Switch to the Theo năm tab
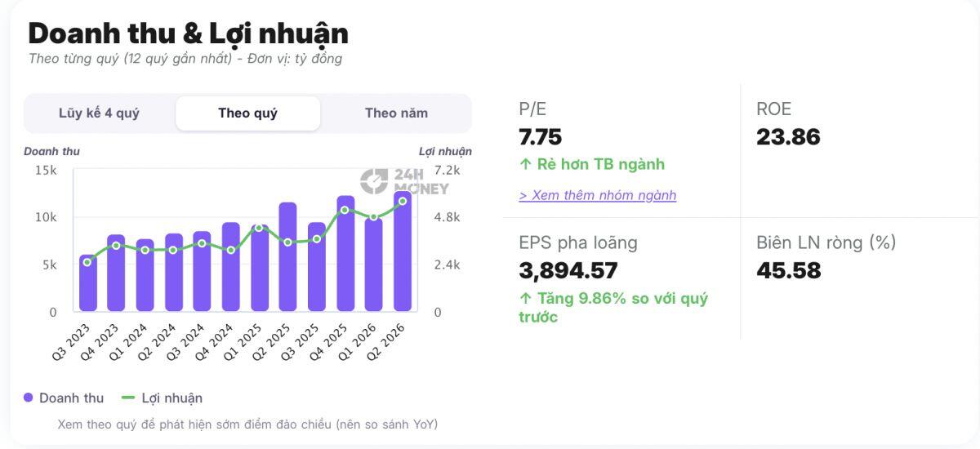 (x=396, y=113)
